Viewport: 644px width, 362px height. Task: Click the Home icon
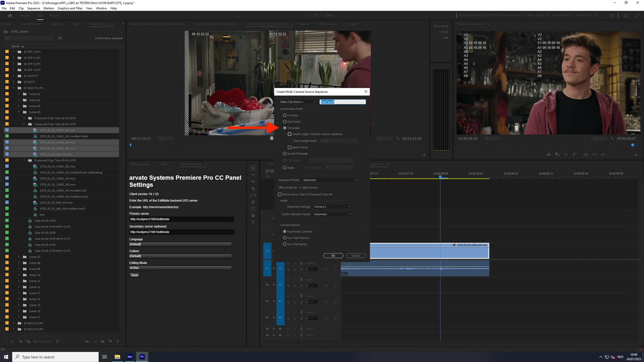(x=10, y=16)
